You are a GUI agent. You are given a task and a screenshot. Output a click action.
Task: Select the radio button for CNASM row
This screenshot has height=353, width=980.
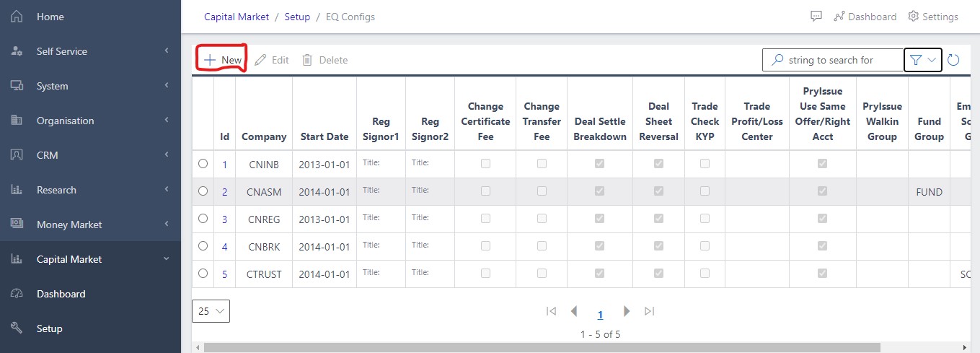pos(203,191)
